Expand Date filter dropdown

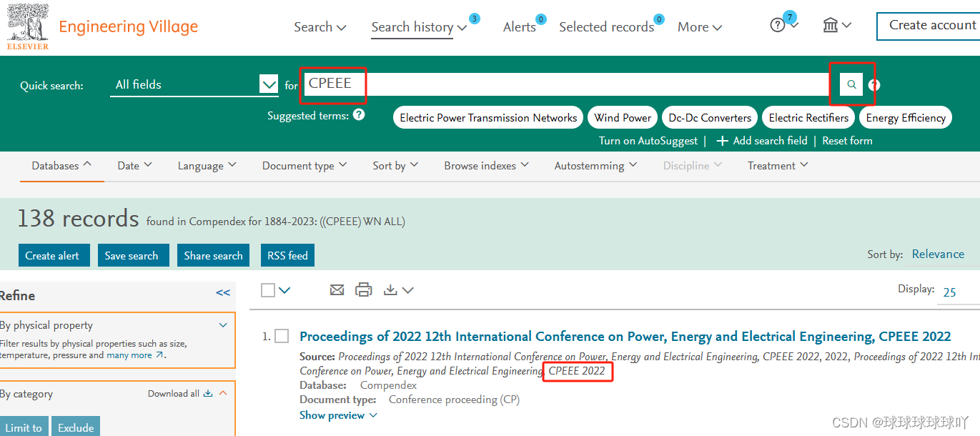pos(134,165)
